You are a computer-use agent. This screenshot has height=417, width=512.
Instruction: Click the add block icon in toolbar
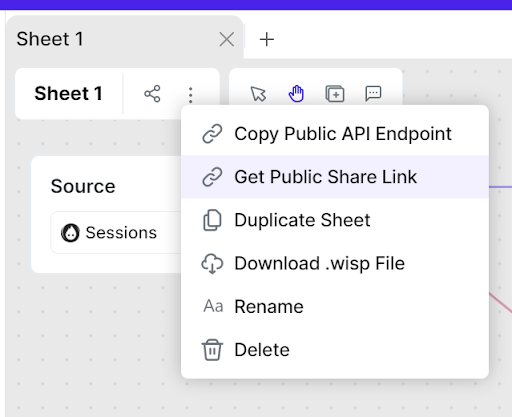335,94
